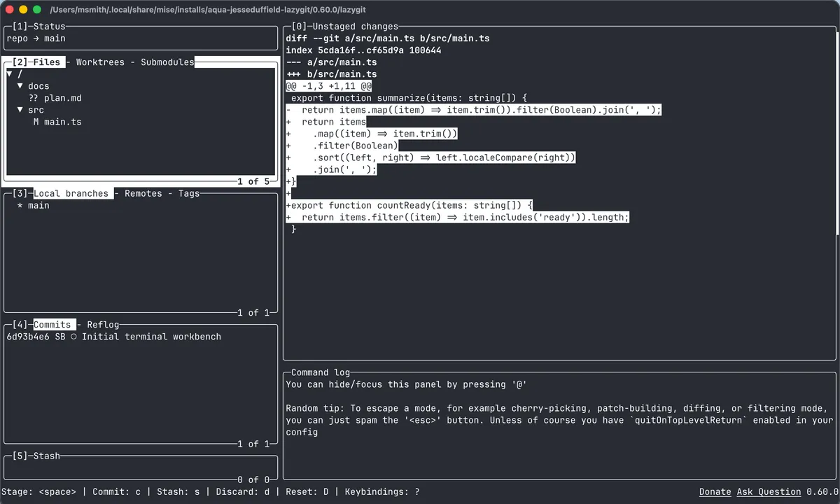The width and height of the screenshot is (840, 504).
Task: Open the Local branches tab
Action: point(71,193)
